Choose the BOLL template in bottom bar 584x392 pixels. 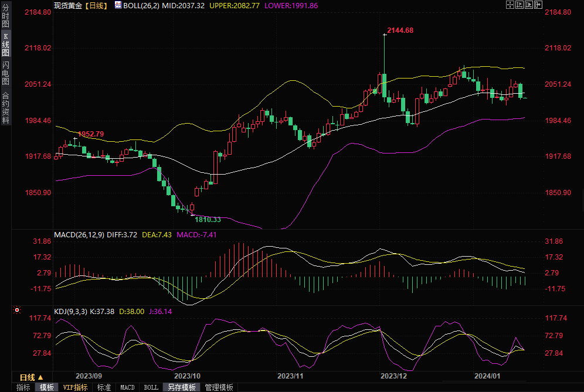pos(151,387)
